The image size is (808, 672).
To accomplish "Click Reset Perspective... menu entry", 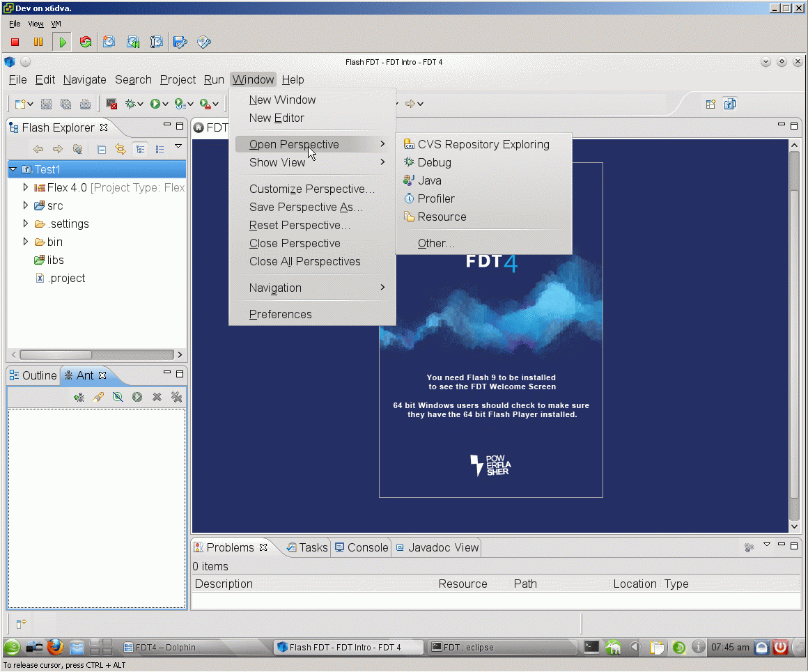I will pos(300,225).
